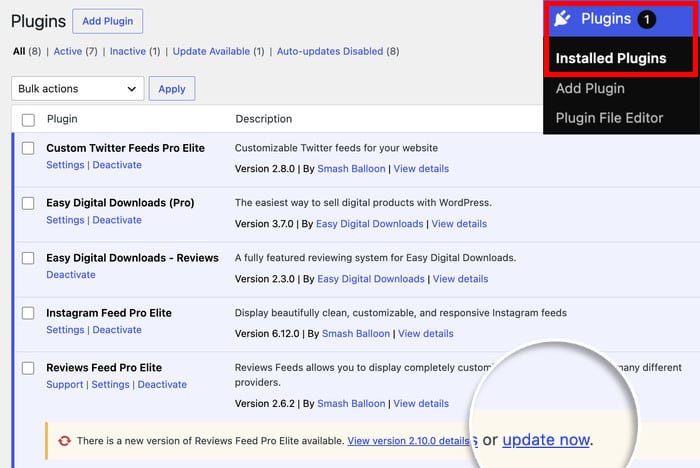This screenshot has height=468, width=700.
Task: View details of Reviews Feed Pro Elite
Action: coord(421,404)
